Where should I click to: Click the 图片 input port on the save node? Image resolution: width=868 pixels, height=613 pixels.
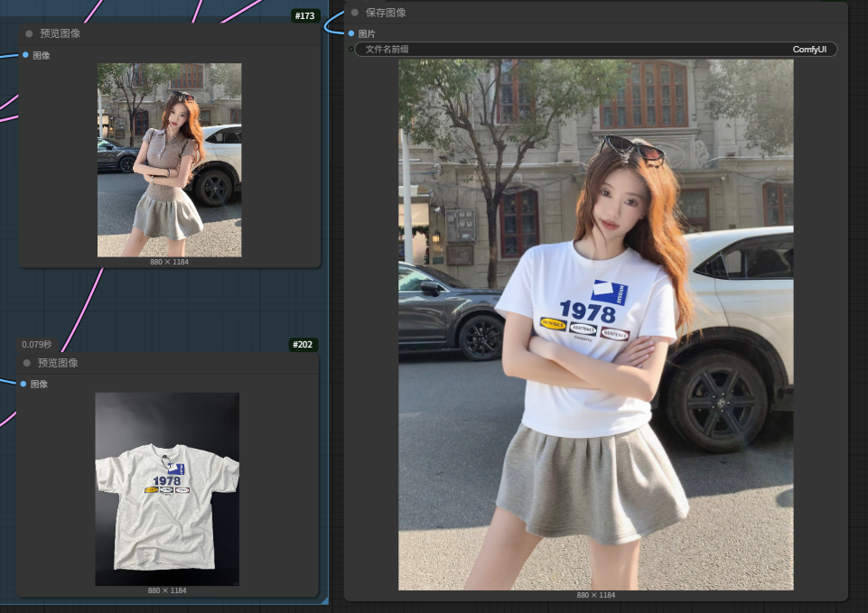point(351,33)
